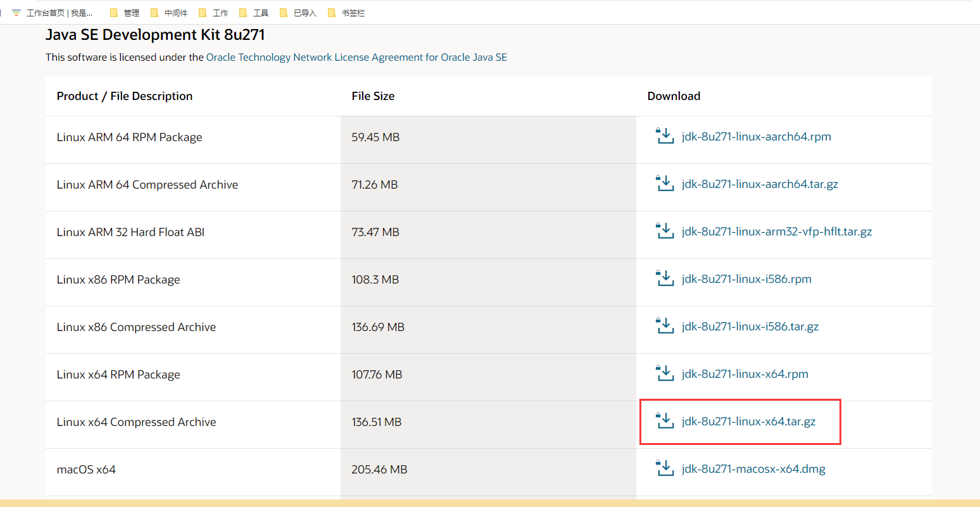The image size is (980, 507).
Task: Click download icon for jdk-8u271-linux-aarch64.rpm
Action: tap(665, 136)
